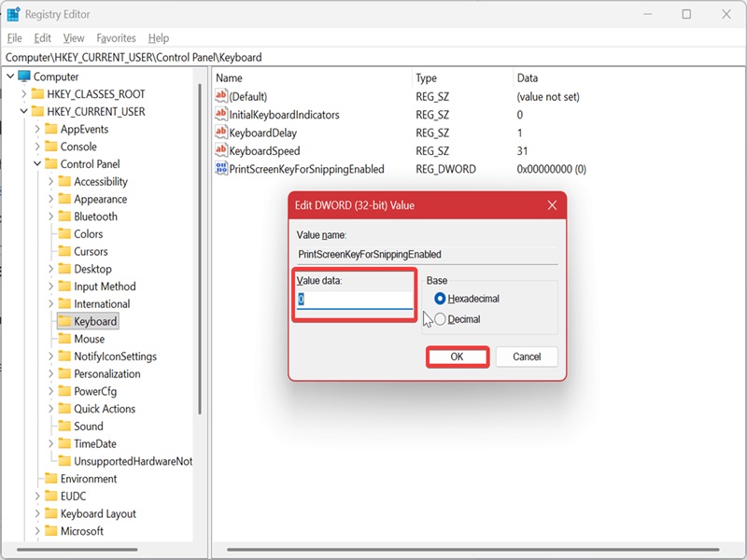Open the View menu

[74, 38]
